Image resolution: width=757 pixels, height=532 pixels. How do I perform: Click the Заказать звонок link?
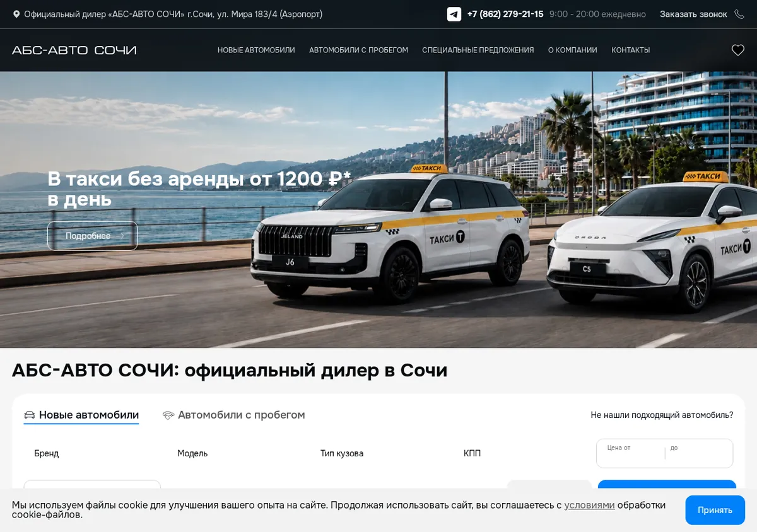(693, 14)
